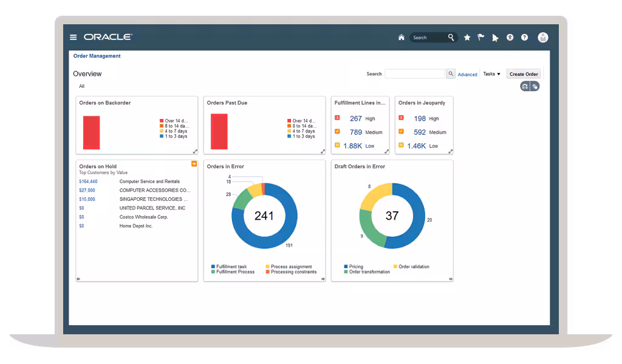Go to the Home icon
This screenshot has height=364, width=622.
(401, 37)
